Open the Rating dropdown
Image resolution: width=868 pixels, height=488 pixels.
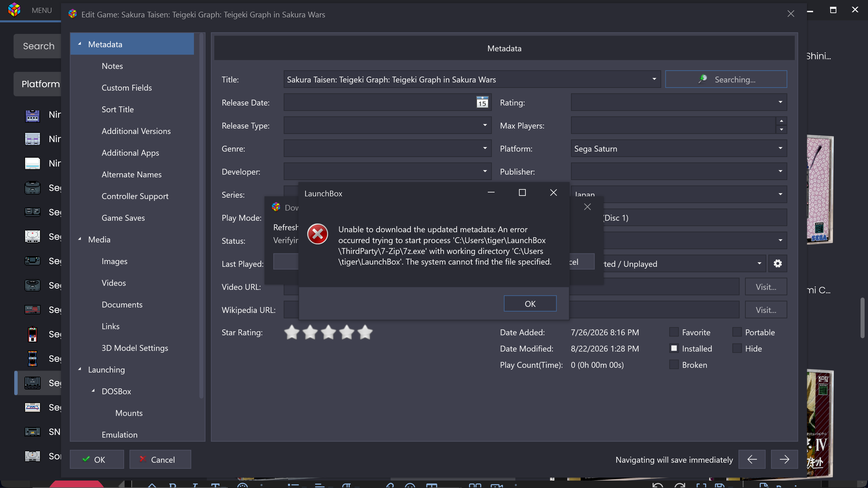pyautogui.click(x=780, y=102)
